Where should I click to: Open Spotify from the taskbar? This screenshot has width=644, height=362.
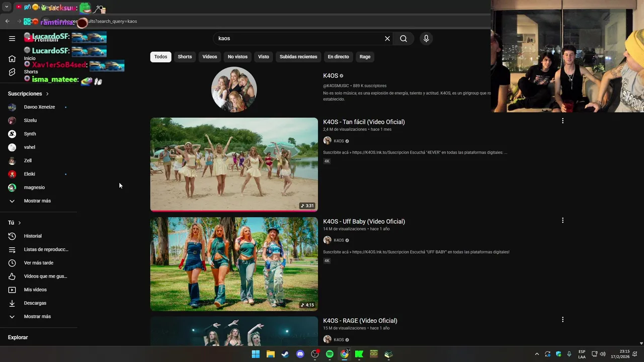click(330, 354)
